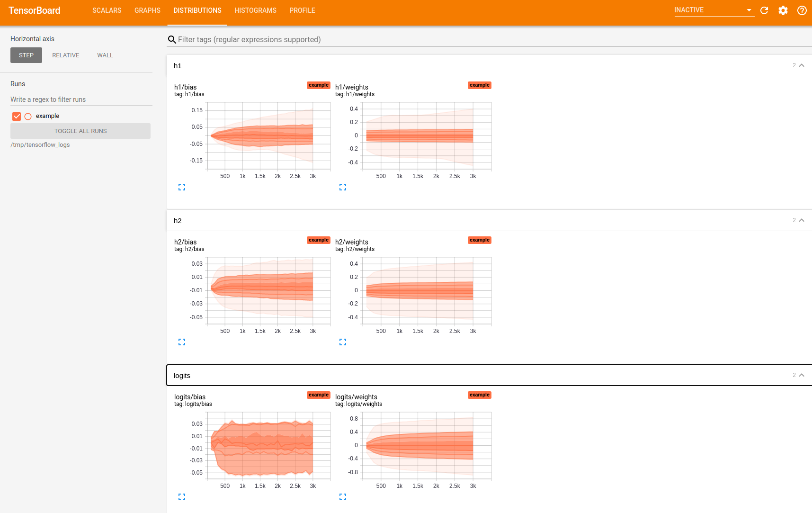Set horizontal axis to RELATIVE
Image resolution: width=812 pixels, height=513 pixels.
pyautogui.click(x=66, y=55)
